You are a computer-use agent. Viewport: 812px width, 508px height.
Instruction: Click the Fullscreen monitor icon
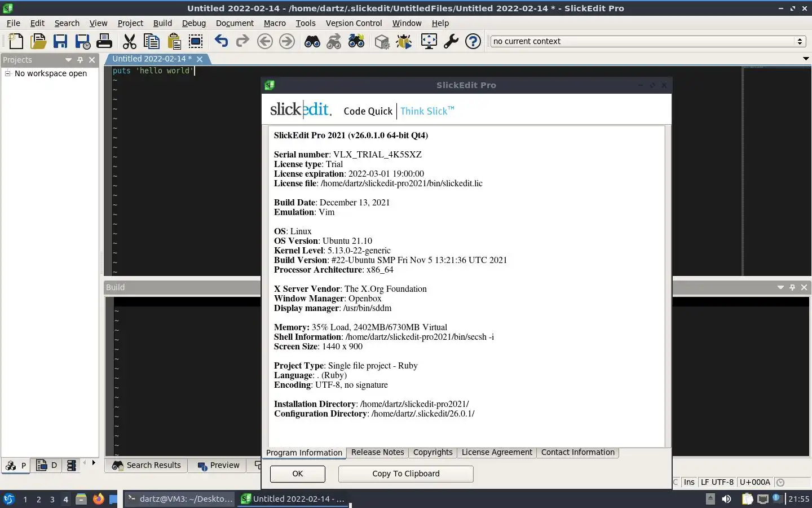(429, 41)
